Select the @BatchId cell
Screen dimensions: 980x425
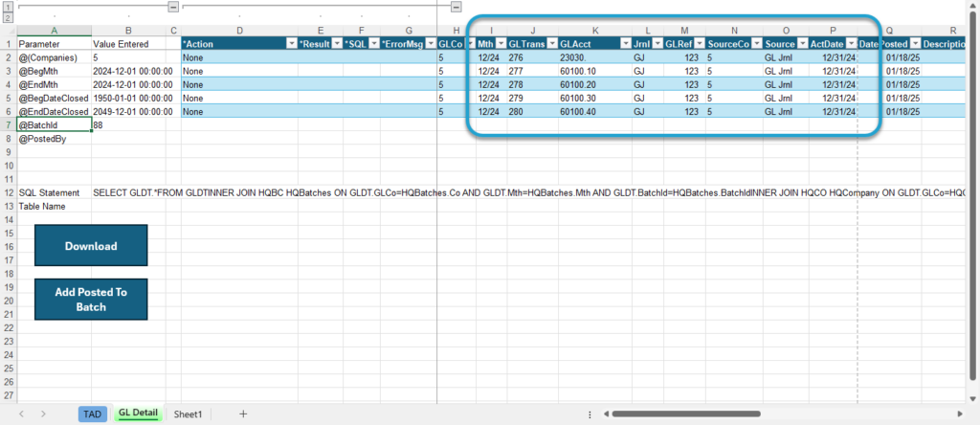click(x=55, y=125)
